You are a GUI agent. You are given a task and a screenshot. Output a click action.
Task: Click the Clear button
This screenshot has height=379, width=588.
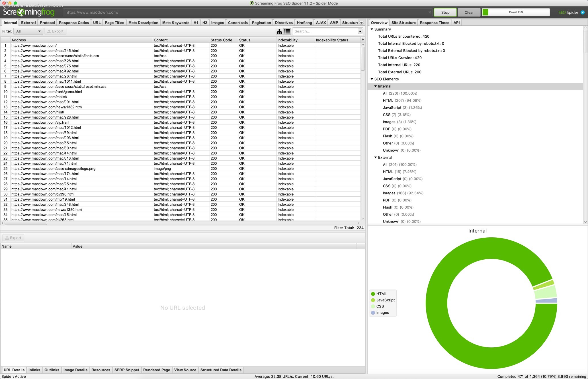tap(469, 12)
